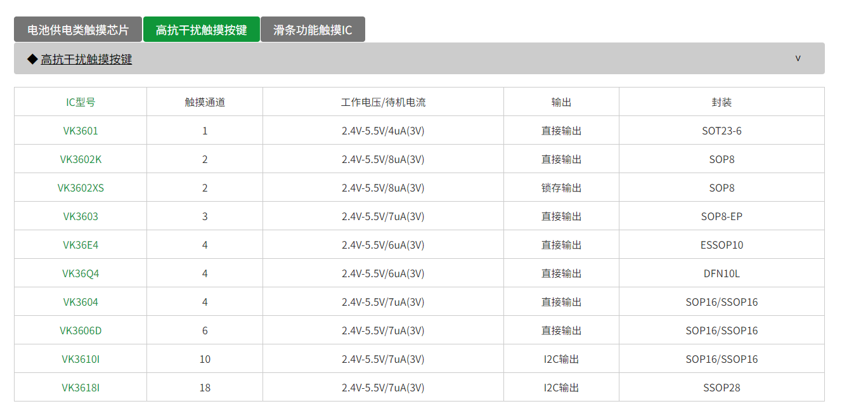This screenshot has width=868, height=418.
Task: Open the VK3602K product link
Action: [x=81, y=159]
